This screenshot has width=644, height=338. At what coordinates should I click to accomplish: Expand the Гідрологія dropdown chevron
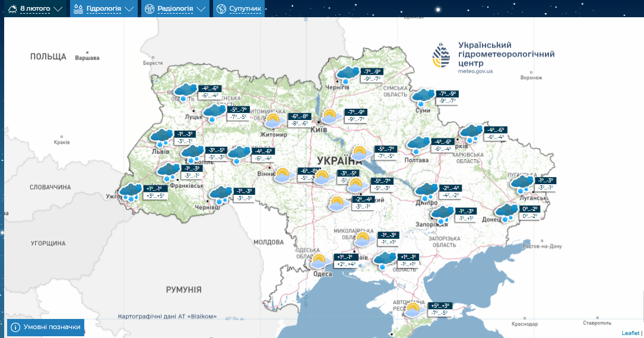point(129,10)
